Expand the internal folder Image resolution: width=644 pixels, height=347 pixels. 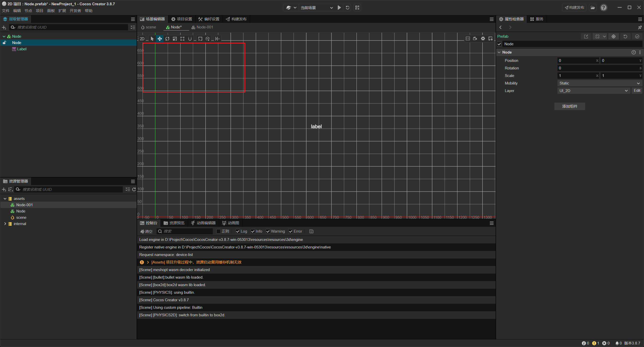point(5,224)
